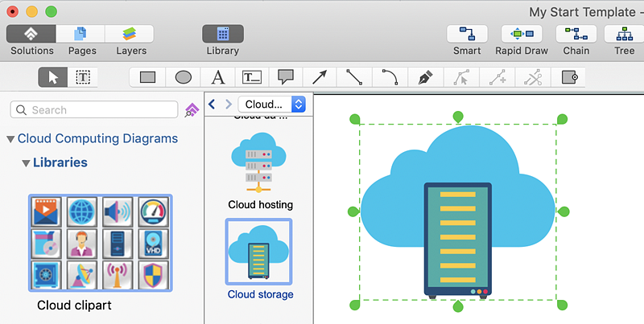Image resolution: width=644 pixels, height=324 pixels.
Task: Collapse the Cloud Computing Diagrams section
Action: click(10, 139)
